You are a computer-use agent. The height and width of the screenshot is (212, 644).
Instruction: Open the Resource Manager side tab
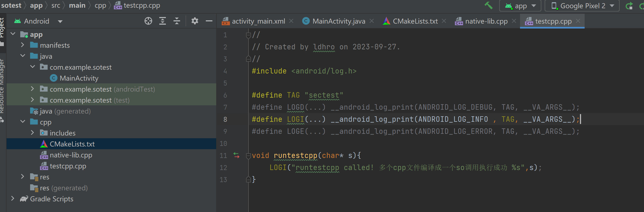pos(2,86)
